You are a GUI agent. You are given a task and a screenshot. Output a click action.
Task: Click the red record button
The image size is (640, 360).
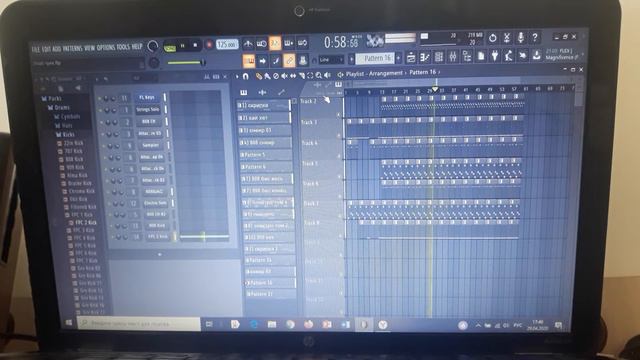click(209, 45)
